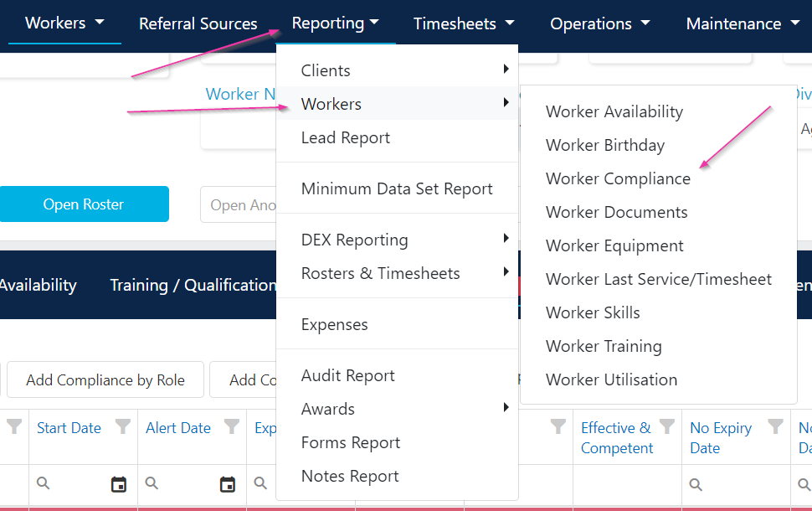Open the Start Date calendar picker
The height and width of the screenshot is (511, 812).
pyautogui.click(x=119, y=484)
